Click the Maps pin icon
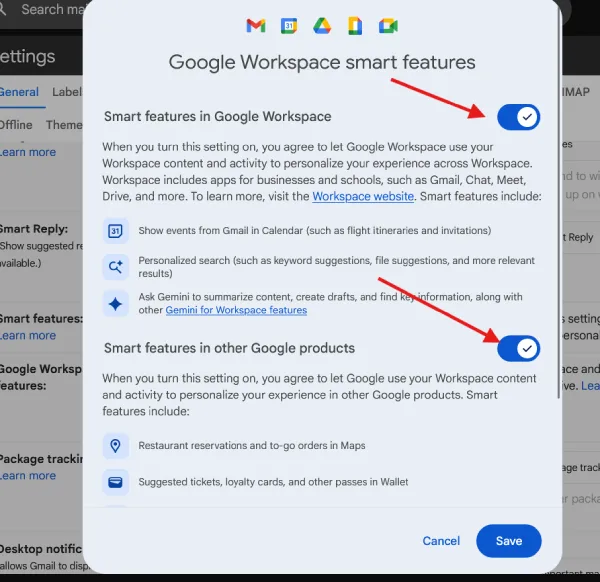Image resolution: width=600 pixels, height=582 pixels. (x=115, y=446)
